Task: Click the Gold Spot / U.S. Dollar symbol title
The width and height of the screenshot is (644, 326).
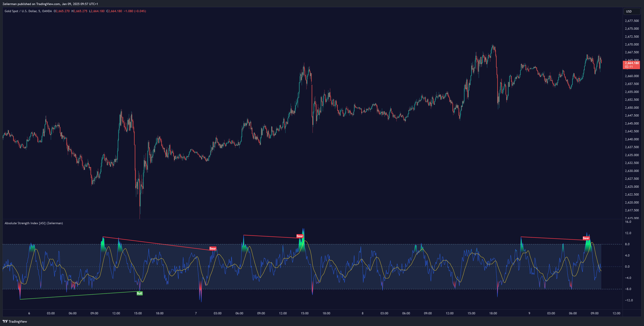Action: (x=28, y=11)
